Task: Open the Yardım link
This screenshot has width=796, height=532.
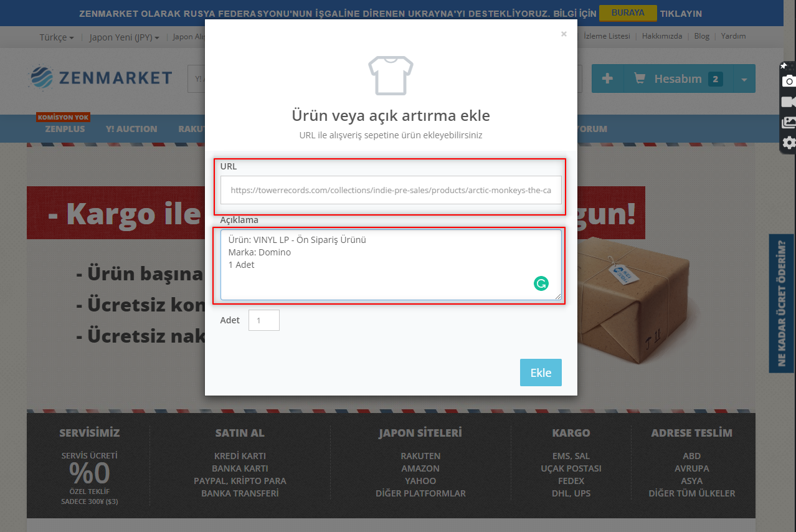Action: [733, 36]
